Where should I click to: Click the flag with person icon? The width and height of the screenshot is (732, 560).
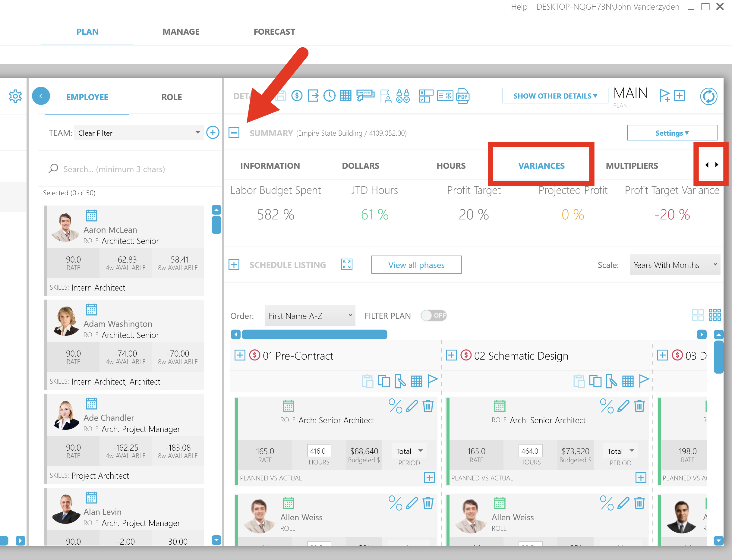point(386,96)
